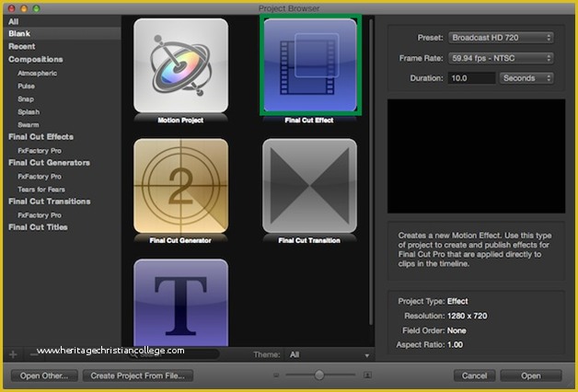The height and width of the screenshot is (392, 578).
Task: Click the template list vertical scrollbar
Action: 371,172
